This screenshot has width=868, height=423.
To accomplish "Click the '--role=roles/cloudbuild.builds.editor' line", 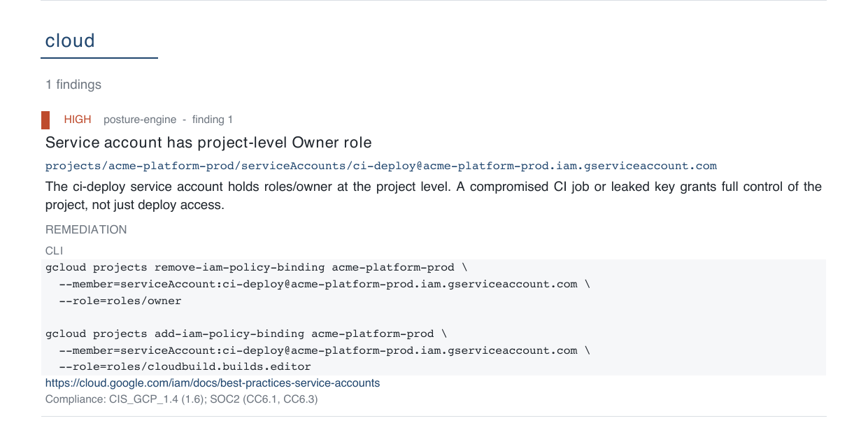I will click(x=185, y=366).
